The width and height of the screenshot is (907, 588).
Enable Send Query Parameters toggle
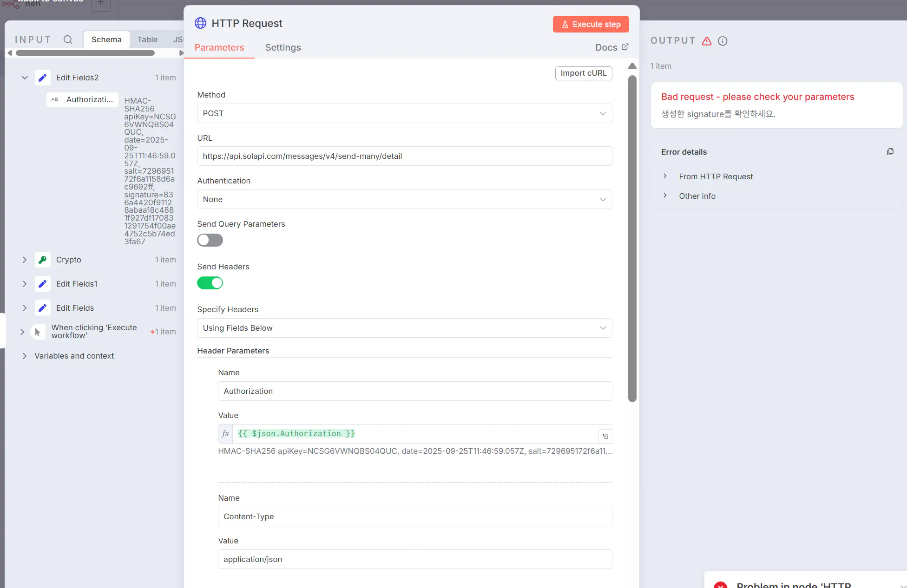click(210, 240)
